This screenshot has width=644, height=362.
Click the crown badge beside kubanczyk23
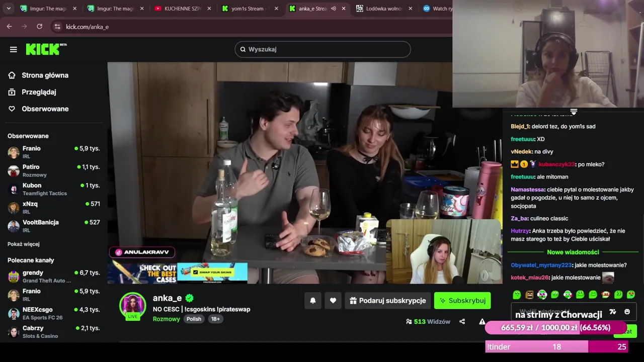[515, 164]
